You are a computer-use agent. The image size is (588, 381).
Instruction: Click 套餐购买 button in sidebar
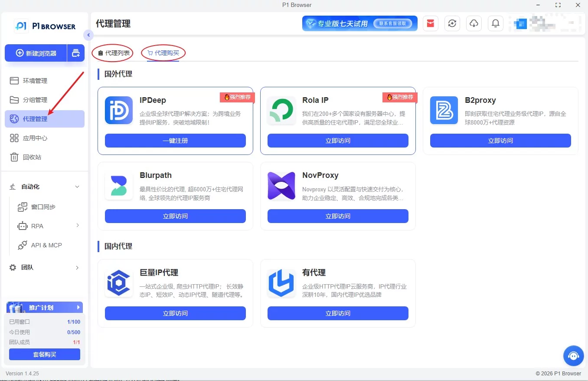(45, 355)
